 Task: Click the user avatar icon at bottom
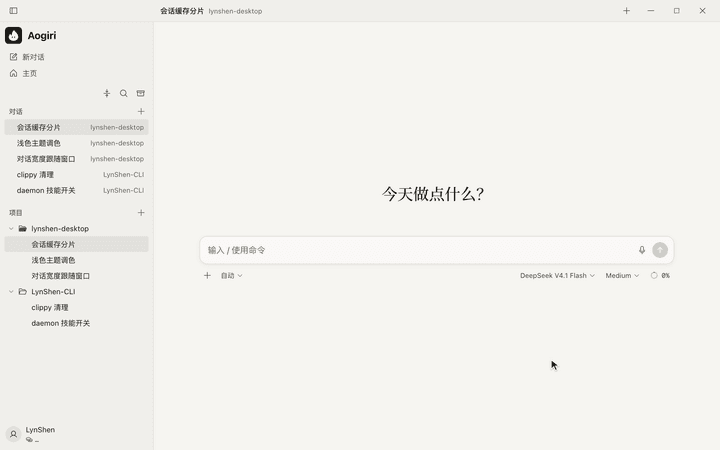(13, 434)
